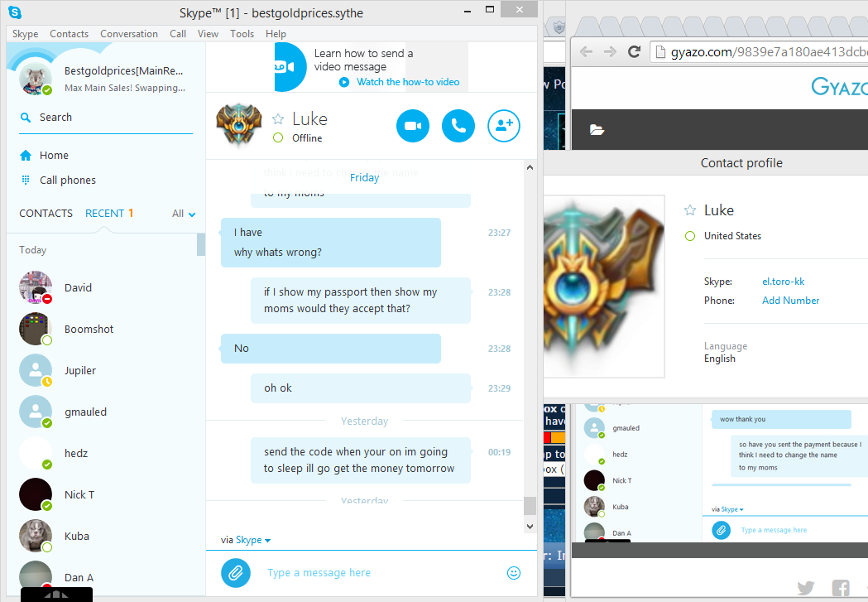Image resolution: width=868 pixels, height=602 pixels.
Task: Share Gyazo image on Facebook
Action: [841, 588]
